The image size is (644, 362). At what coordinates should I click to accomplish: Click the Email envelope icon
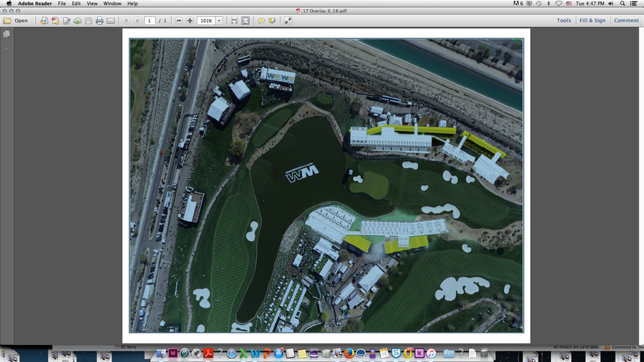point(111,21)
